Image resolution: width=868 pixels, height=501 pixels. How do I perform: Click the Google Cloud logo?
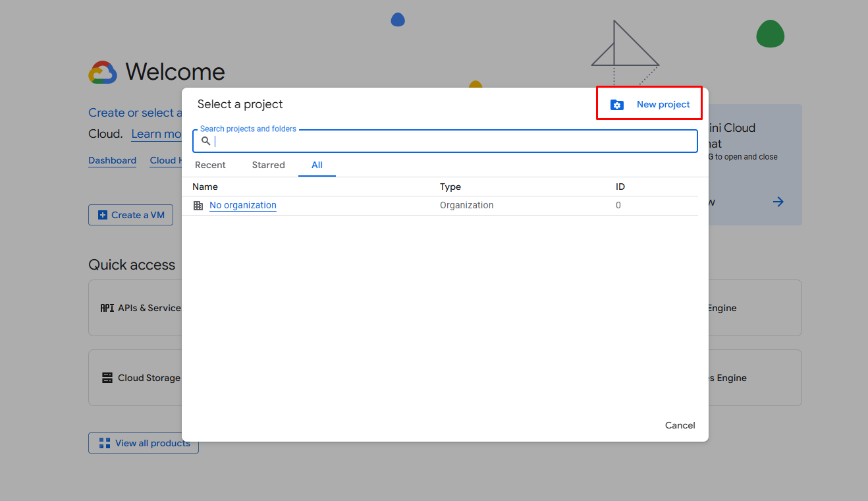point(103,72)
